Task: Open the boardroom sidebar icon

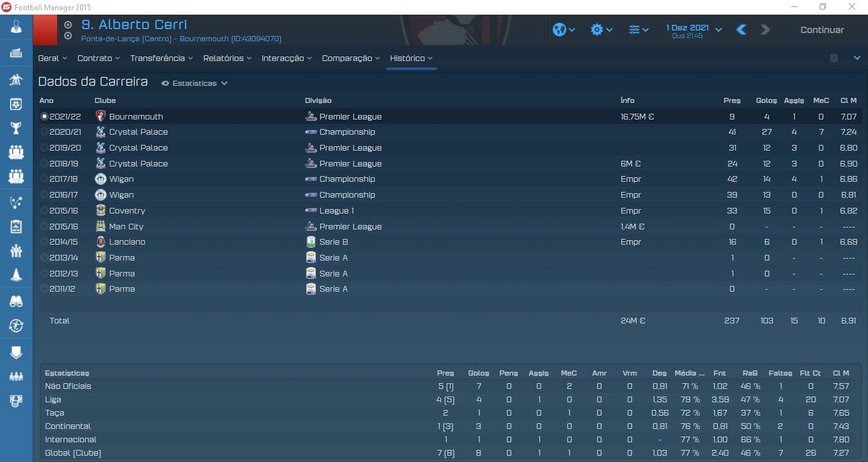Action: 17,376
